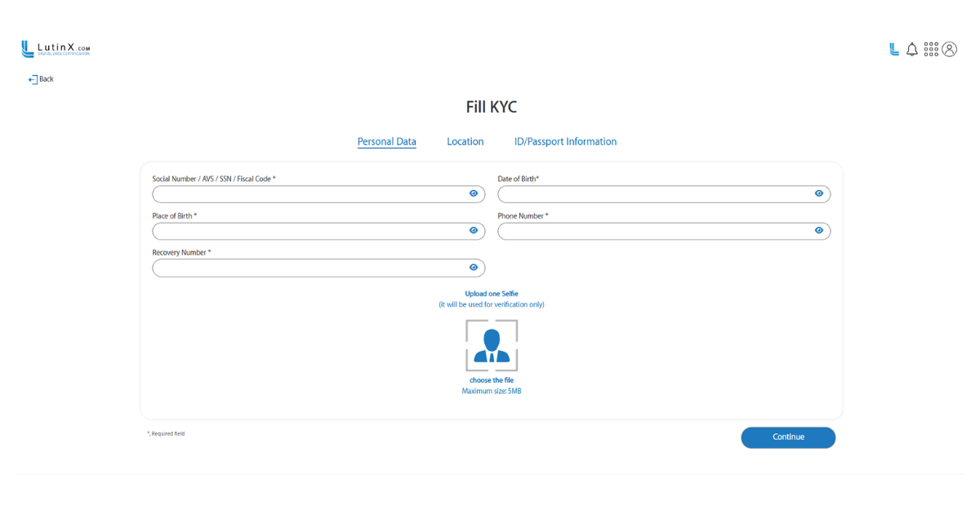Show the Date of Birth value

coord(819,194)
